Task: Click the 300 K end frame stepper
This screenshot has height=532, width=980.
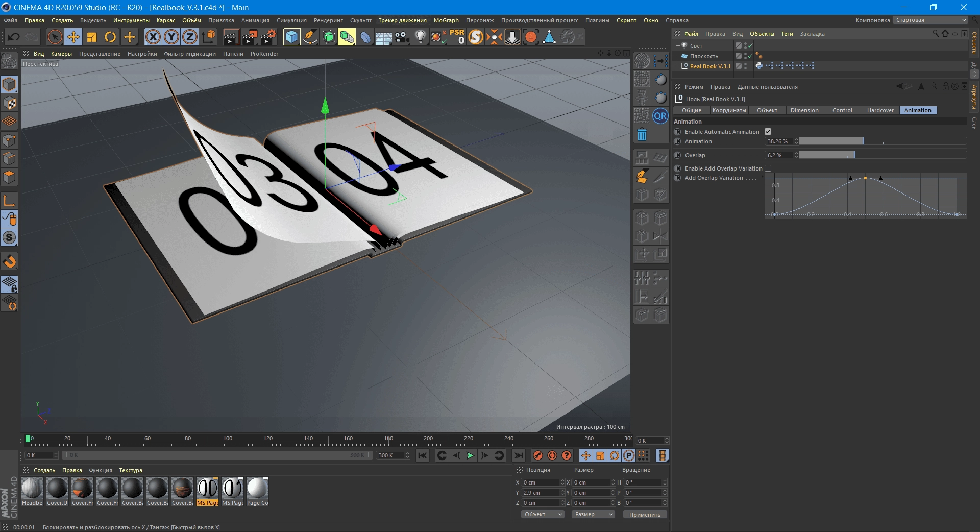Action: click(407, 455)
